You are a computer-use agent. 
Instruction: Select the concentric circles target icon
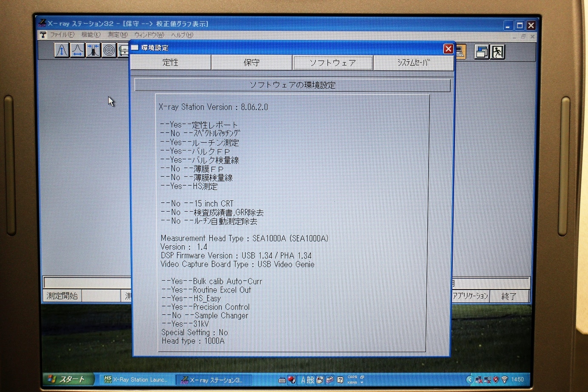(109, 50)
